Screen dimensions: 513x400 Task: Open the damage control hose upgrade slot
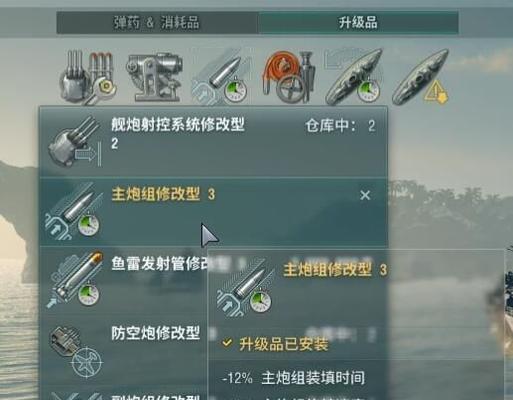[289, 77]
